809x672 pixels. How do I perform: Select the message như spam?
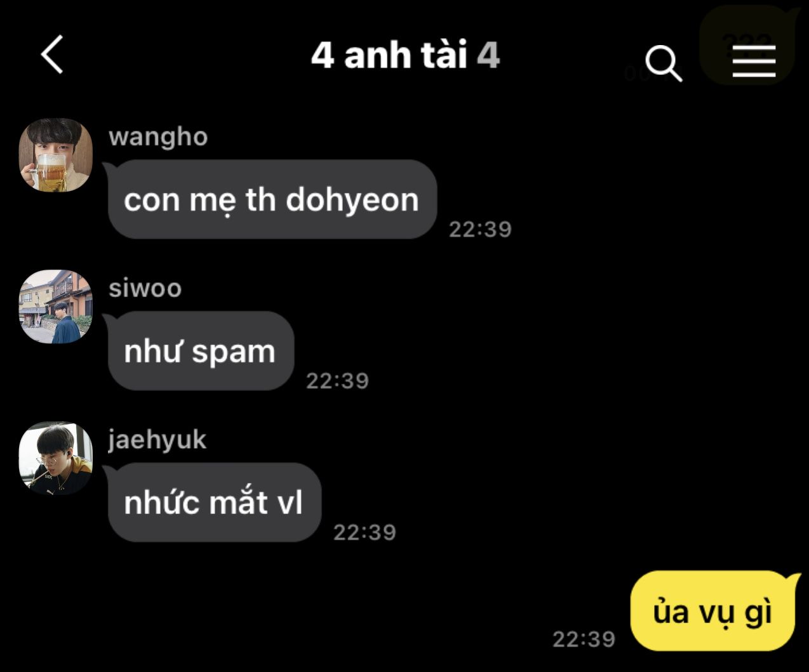(x=200, y=351)
